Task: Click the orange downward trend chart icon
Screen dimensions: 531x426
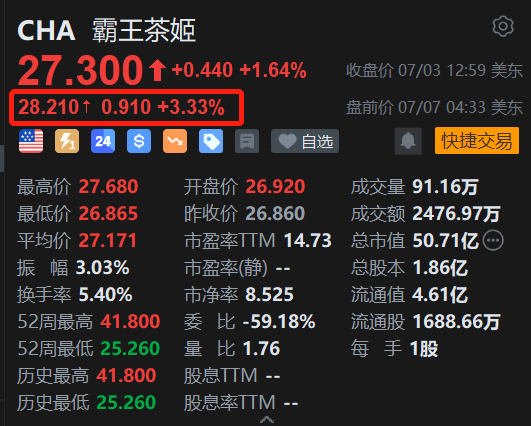Action: coord(175,141)
